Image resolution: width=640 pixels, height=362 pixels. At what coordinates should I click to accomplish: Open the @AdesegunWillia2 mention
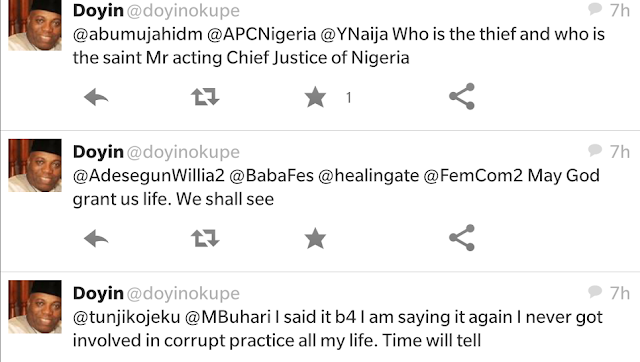tap(149, 175)
